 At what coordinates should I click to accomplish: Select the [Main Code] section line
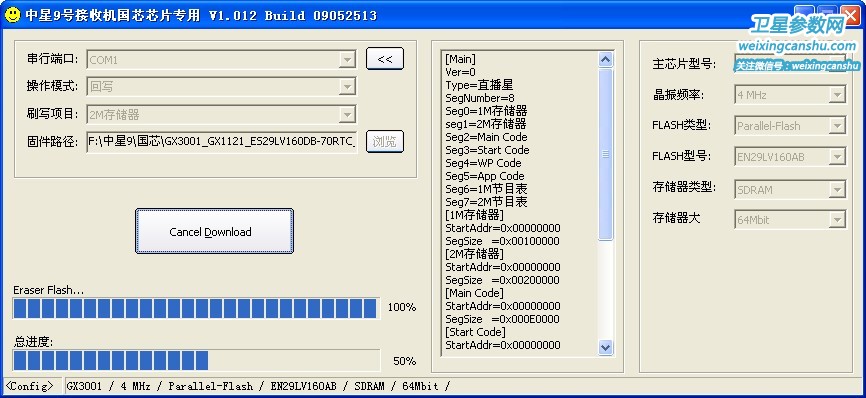pos(474,293)
